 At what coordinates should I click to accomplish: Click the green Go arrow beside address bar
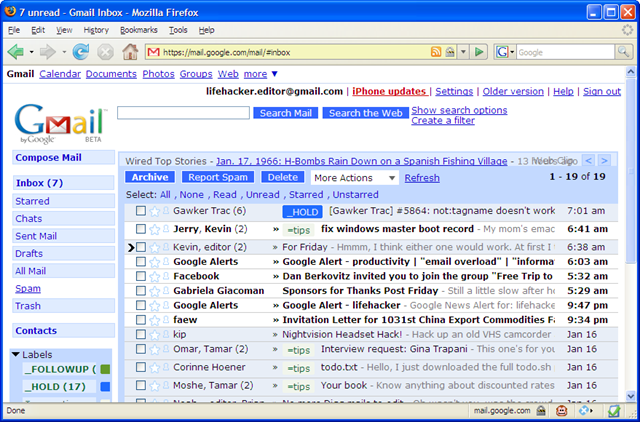coord(479,52)
